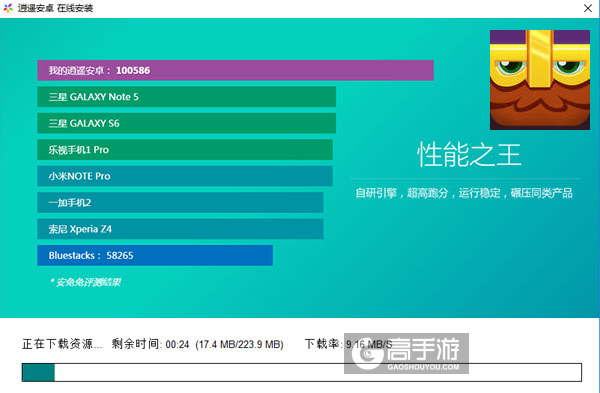Viewport: 600px width, 393px height.
Task: Click the 剩余时间 00:24 text
Action: [150, 344]
